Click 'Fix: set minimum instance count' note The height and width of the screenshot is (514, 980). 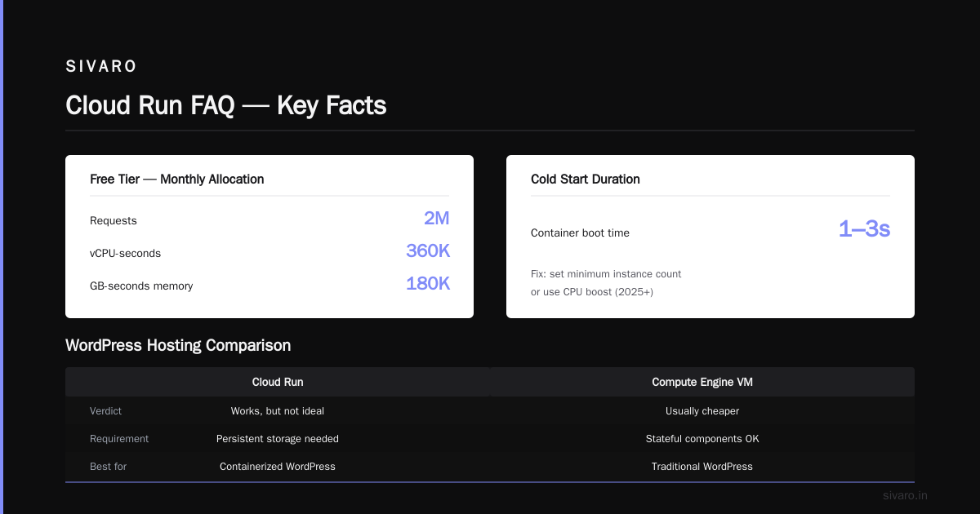pyautogui.click(x=606, y=274)
